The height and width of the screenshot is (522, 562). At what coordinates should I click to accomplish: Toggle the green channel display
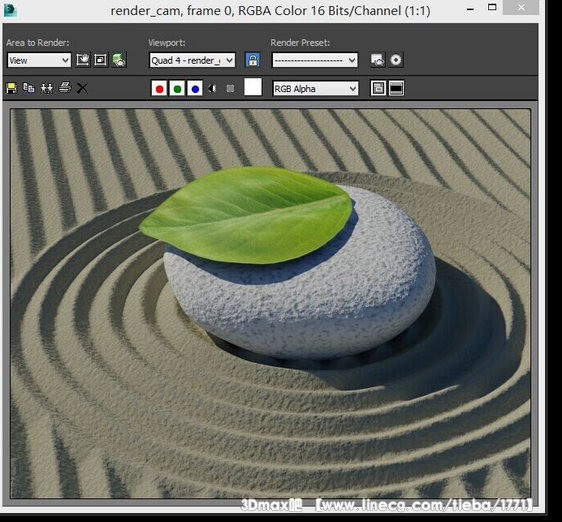pos(177,89)
